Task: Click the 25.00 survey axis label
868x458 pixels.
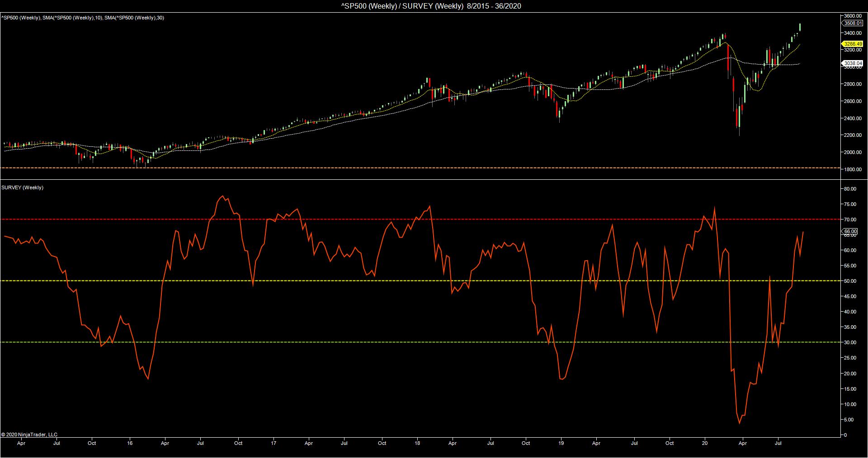Action: [x=850, y=358]
